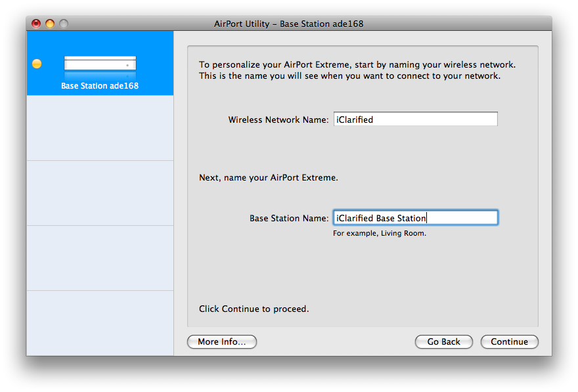Minimize the window using the yellow button
This screenshot has width=578, height=392.
(x=50, y=24)
